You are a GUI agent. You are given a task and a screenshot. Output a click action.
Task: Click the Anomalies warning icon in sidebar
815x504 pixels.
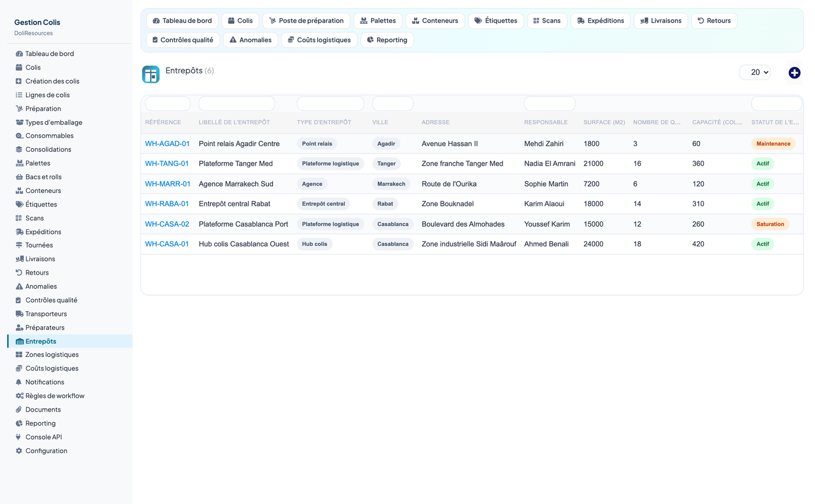pos(19,286)
